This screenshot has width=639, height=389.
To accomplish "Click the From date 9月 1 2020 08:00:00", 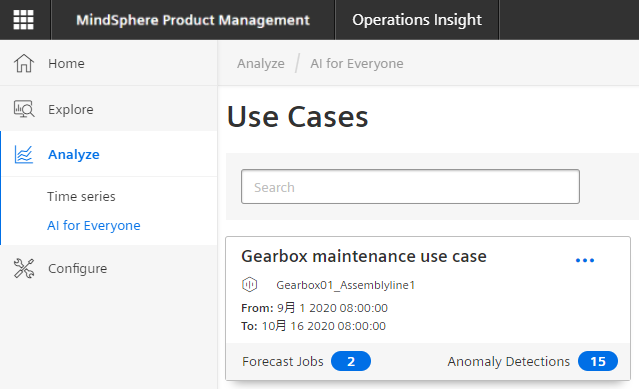I will point(333,308).
